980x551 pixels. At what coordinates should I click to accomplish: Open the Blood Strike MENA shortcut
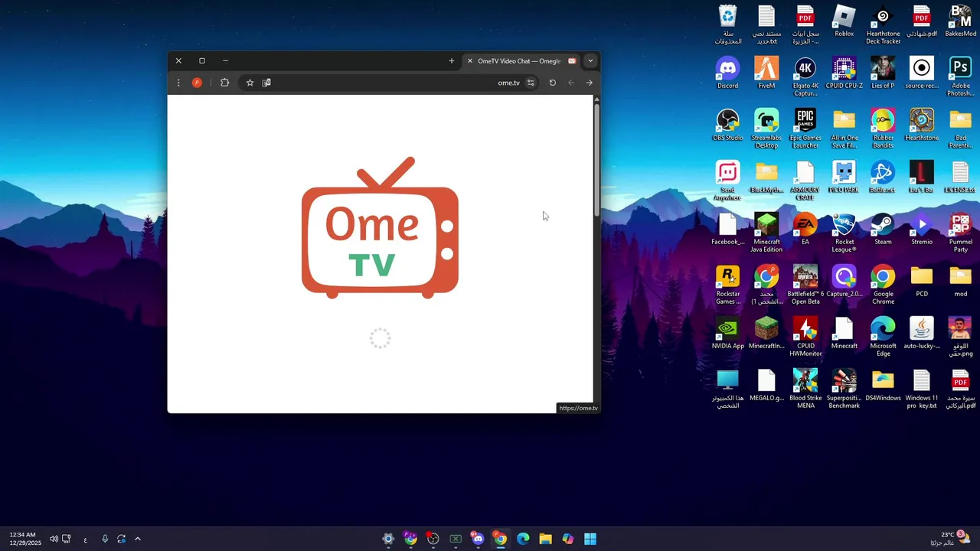coord(805,389)
